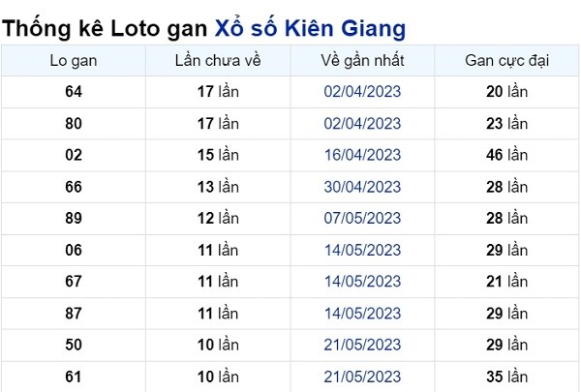Click the 46 lần max gan cell
This screenshot has height=392, width=581.
pos(506,155)
